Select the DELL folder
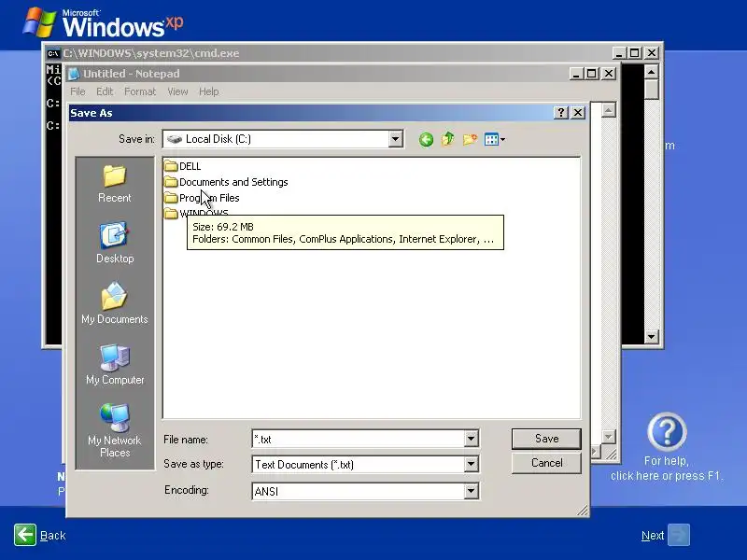Viewport: 747px width, 560px height. (x=182, y=166)
